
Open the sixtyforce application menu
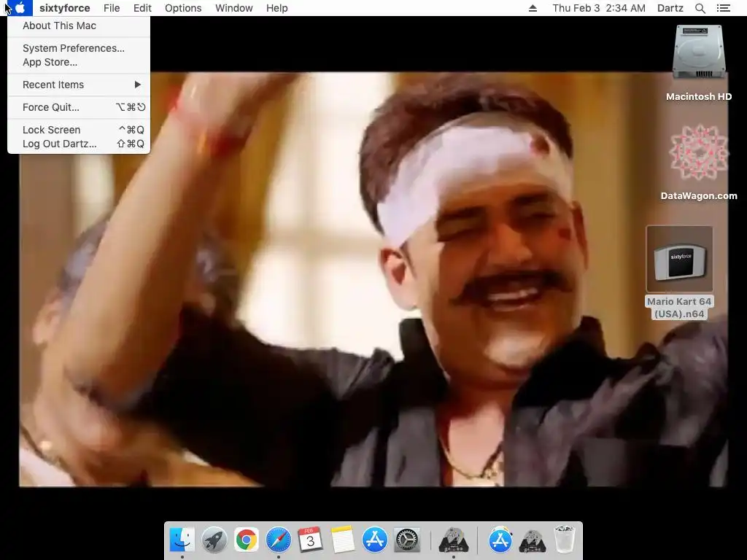pos(65,8)
